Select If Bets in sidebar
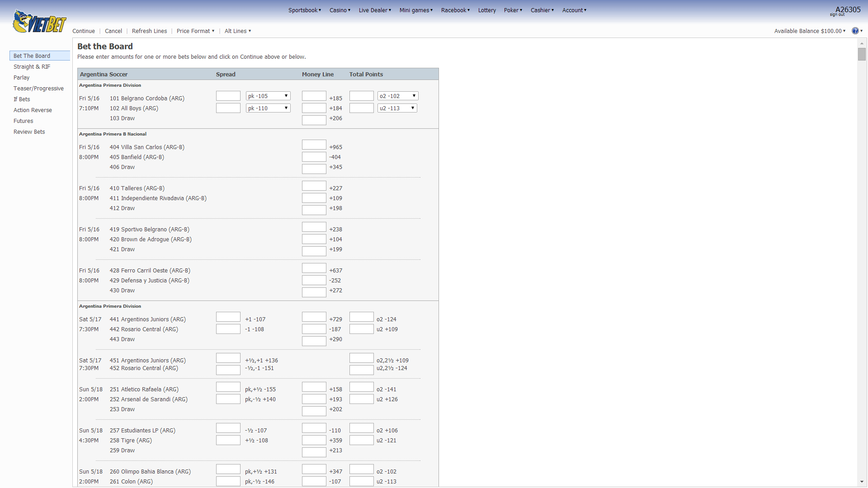 tap(22, 99)
